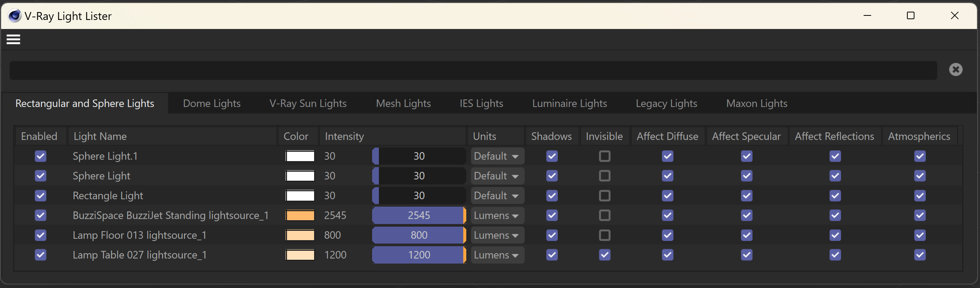
Task: Select Lamp Table 027 lightsource_1 name
Action: point(140,255)
